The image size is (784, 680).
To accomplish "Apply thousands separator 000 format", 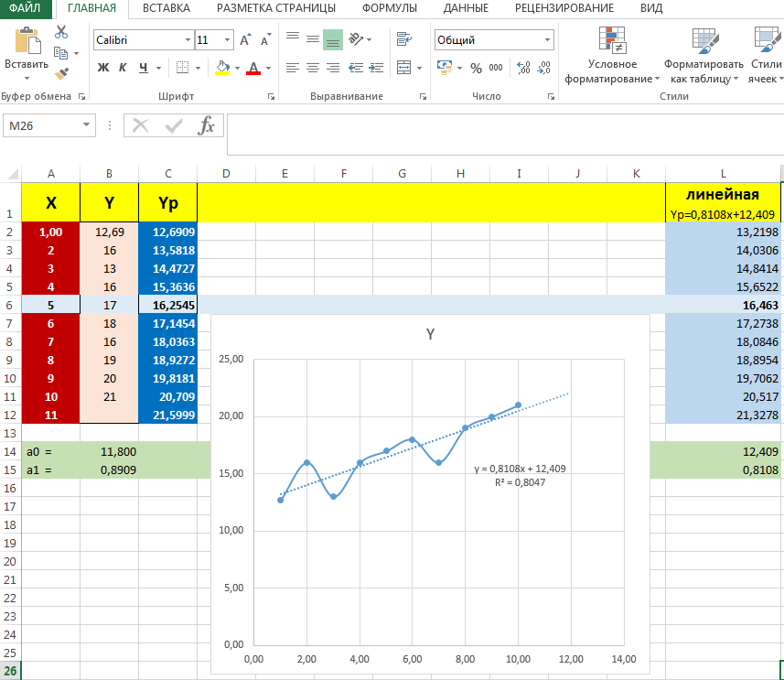I will pyautogui.click(x=496, y=68).
